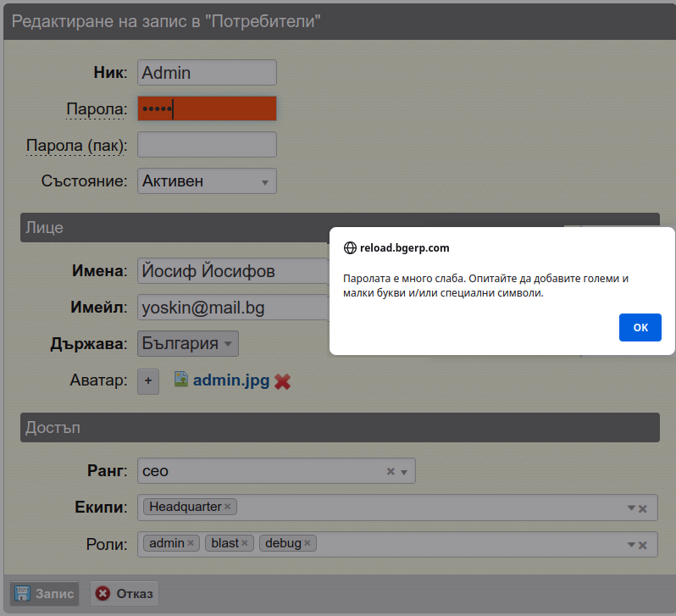Clear all selected roles in Роли field
Viewport: 676px width, 616px height.
pos(643,545)
